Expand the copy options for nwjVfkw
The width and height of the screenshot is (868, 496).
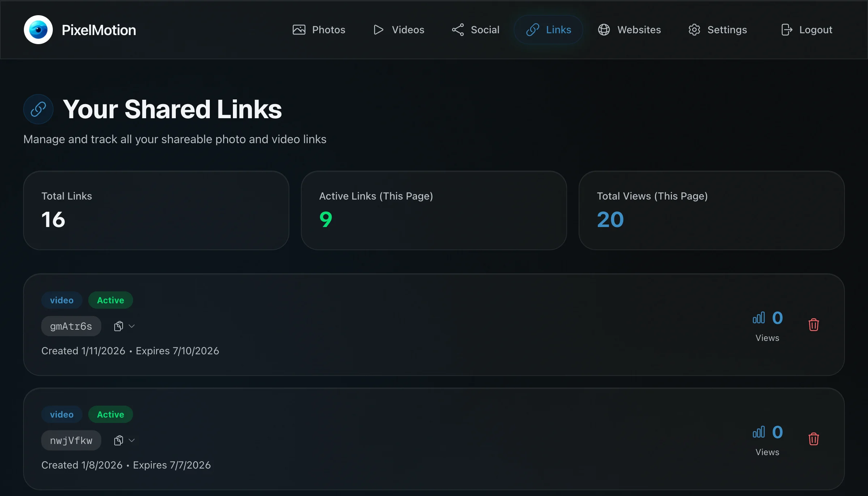pyautogui.click(x=132, y=440)
